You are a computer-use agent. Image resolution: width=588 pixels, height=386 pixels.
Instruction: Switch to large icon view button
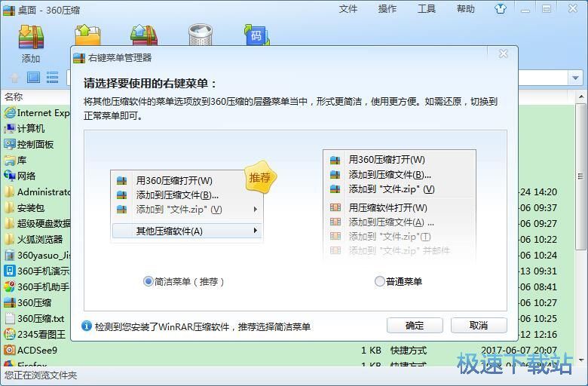coord(33,77)
